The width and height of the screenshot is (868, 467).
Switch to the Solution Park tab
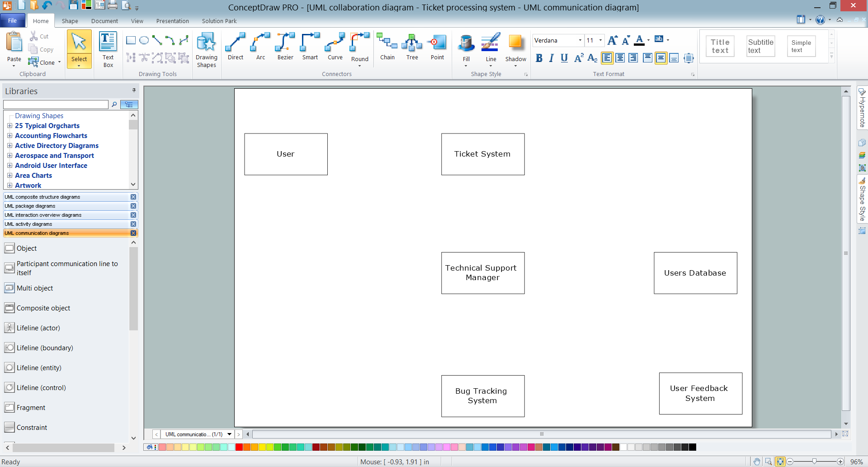tap(219, 21)
